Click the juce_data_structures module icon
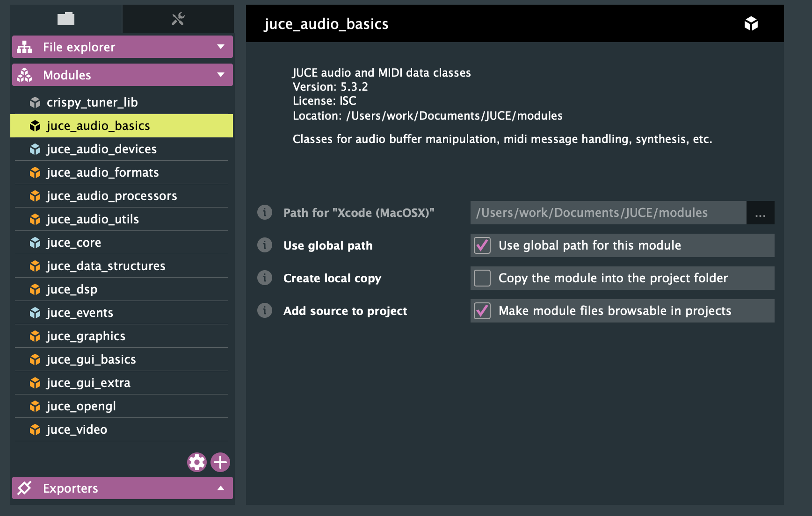Image resolution: width=812 pixels, height=516 pixels. click(x=35, y=266)
